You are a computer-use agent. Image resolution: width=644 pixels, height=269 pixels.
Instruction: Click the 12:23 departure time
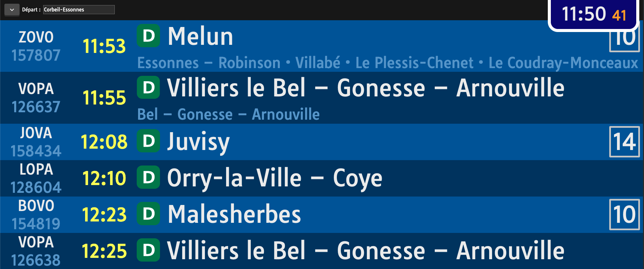[x=104, y=215]
